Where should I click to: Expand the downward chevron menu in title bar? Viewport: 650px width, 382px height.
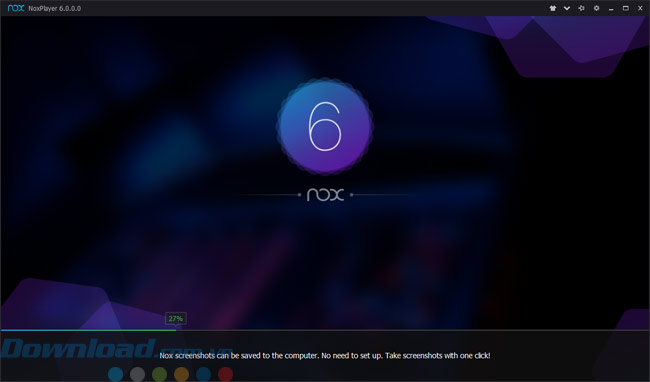click(x=567, y=8)
